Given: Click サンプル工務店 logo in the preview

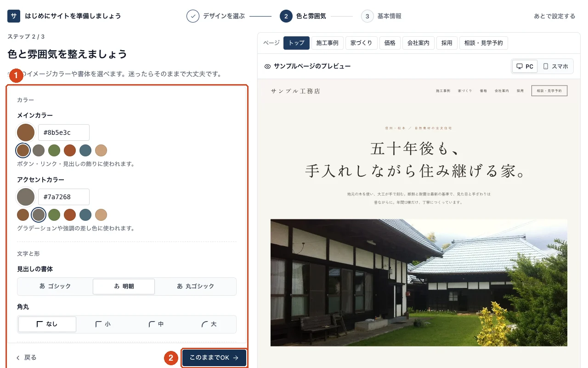Looking at the screenshot, I should 295,91.
